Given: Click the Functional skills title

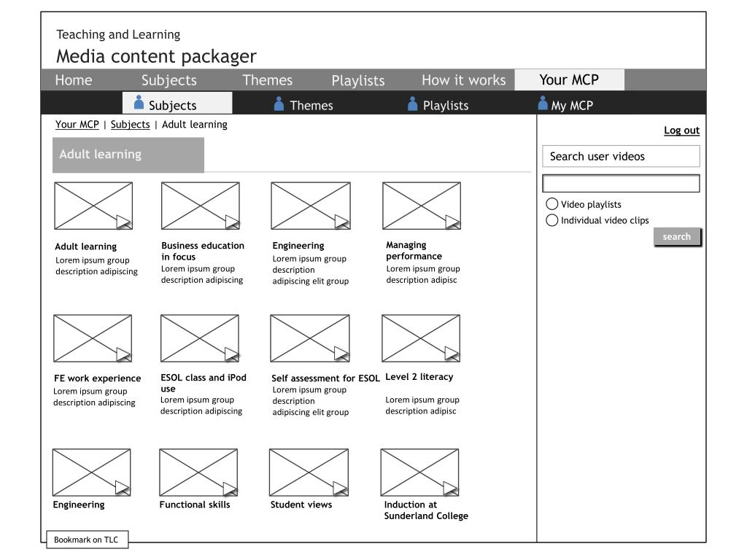Looking at the screenshot, I should [194, 505].
